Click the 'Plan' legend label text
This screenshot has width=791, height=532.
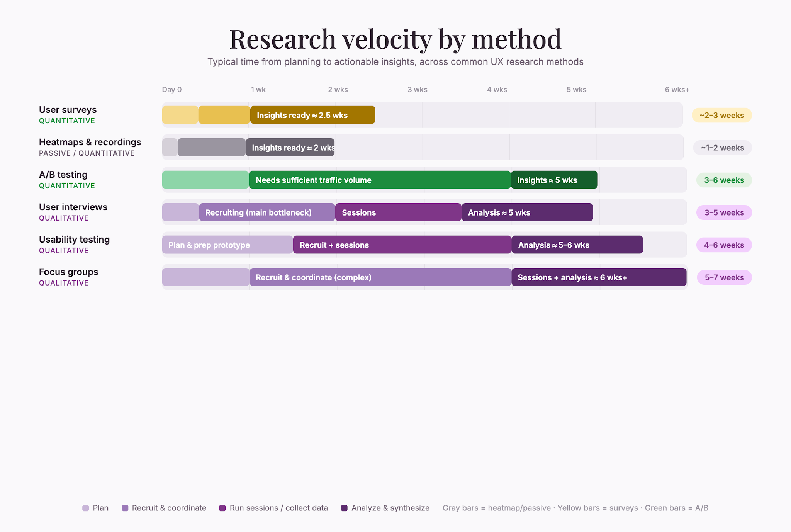(100, 508)
